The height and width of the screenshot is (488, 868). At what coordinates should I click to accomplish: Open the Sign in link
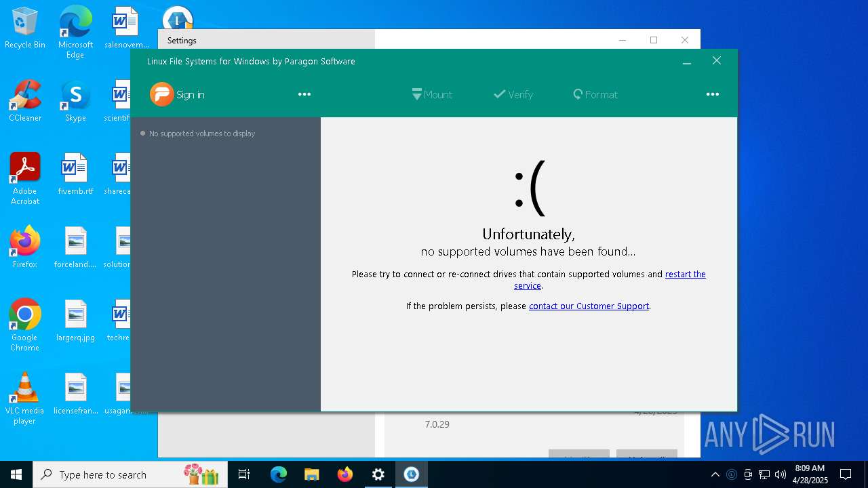click(x=191, y=95)
